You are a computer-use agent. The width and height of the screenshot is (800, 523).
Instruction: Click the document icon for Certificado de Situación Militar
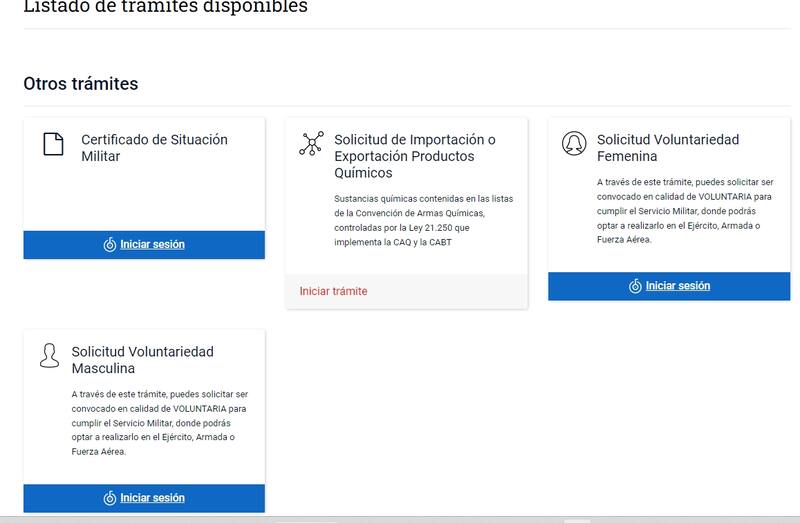pyautogui.click(x=53, y=144)
